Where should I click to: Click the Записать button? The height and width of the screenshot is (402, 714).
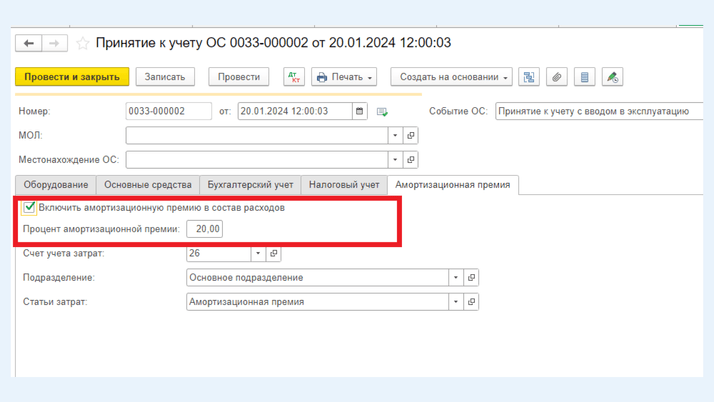pos(165,77)
